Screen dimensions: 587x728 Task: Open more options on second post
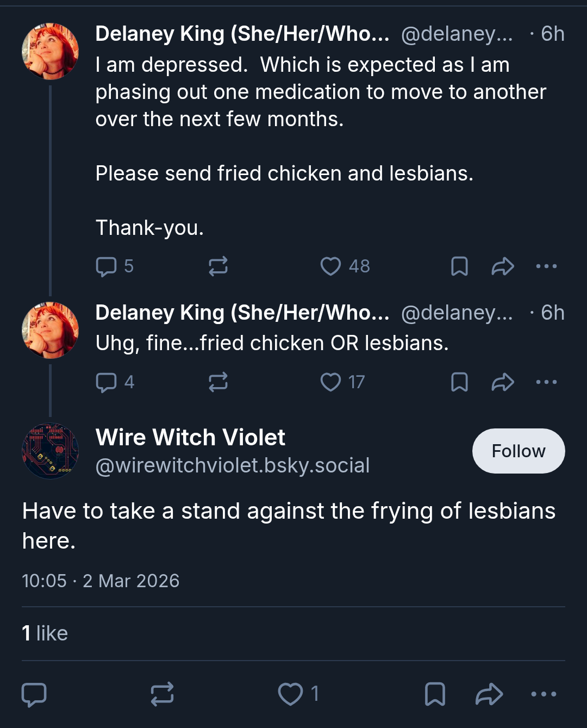pos(546,382)
